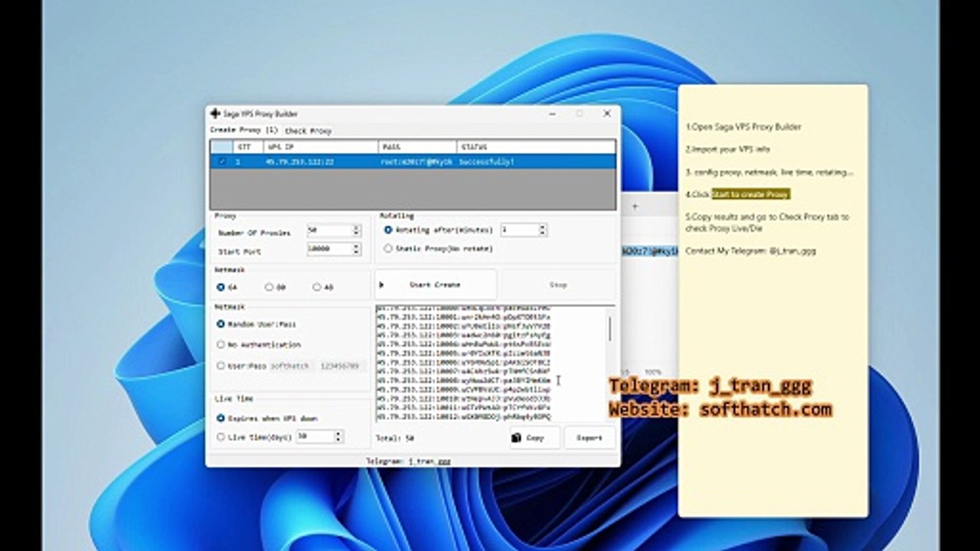Focus the live time days field
This screenshot has height=551, width=980.
pos(314,436)
